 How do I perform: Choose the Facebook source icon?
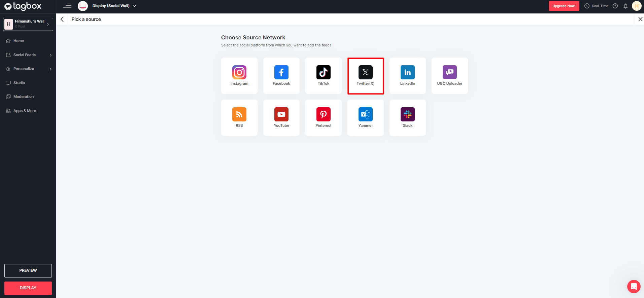coord(281,75)
